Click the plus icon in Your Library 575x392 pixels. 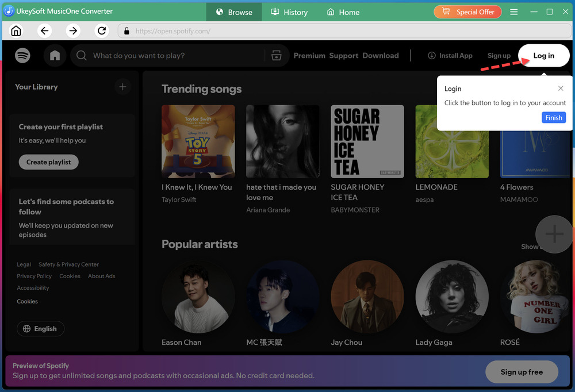point(123,87)
